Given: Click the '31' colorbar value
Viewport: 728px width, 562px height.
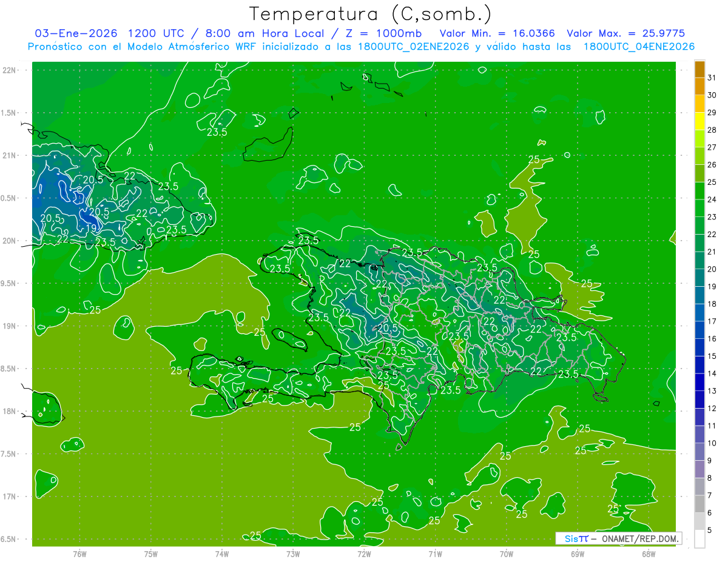Looking at the screenshot, I should click(712, 78).
